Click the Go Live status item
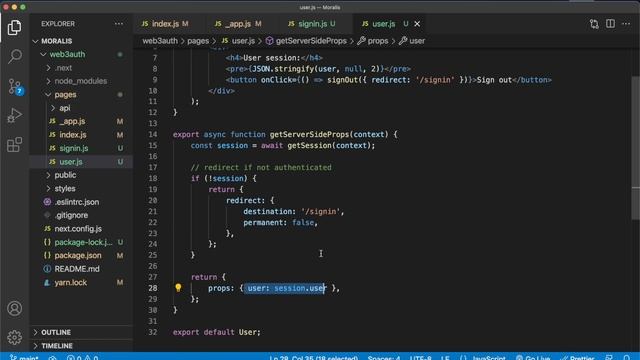The image size is (640, 360). (533, 357)
